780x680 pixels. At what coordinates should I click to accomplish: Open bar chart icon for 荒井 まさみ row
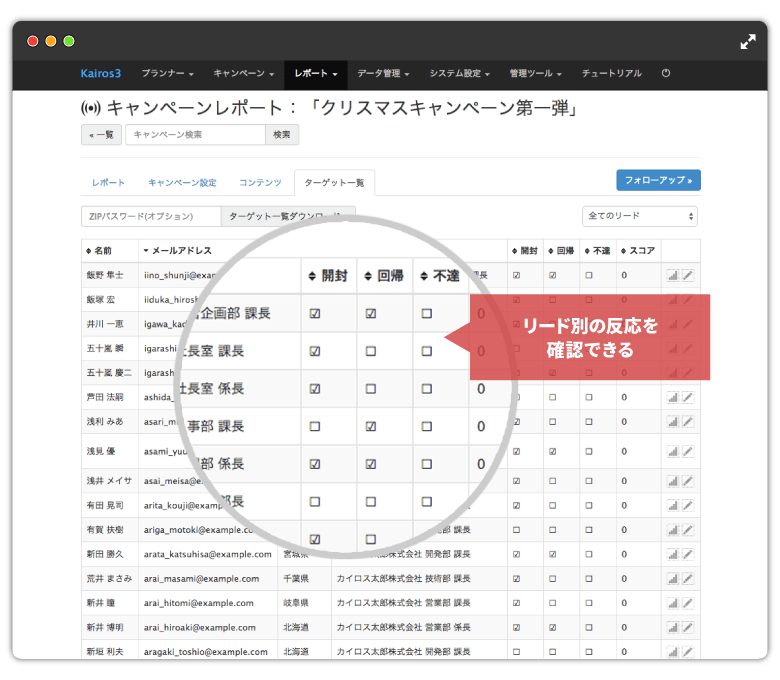pyautogui.click(x=673, y=578)
